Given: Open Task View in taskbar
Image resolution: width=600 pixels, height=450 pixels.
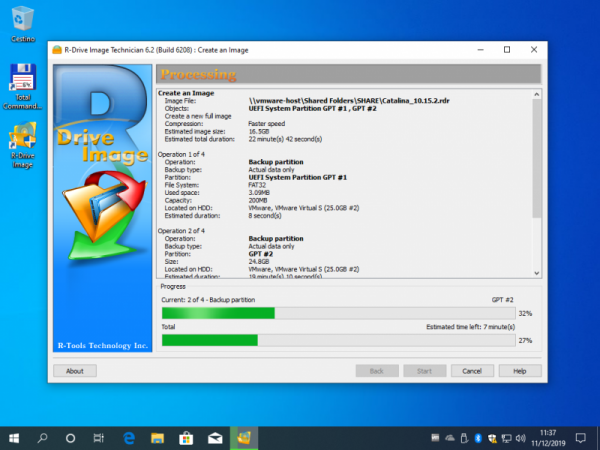Looking at the screenshot, I should [99, 438].
